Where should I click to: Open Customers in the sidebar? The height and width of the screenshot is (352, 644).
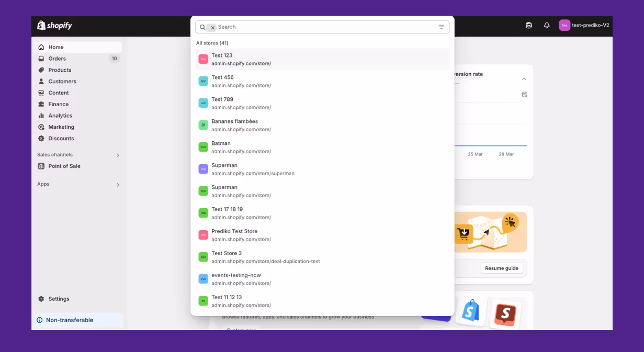pos(78,82)
